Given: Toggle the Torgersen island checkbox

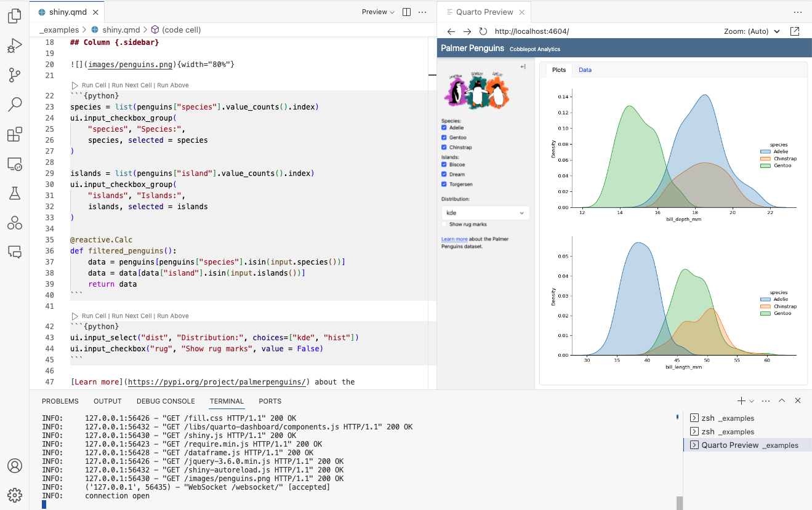Looking at the screenshot, I should [x=444, y=184].
